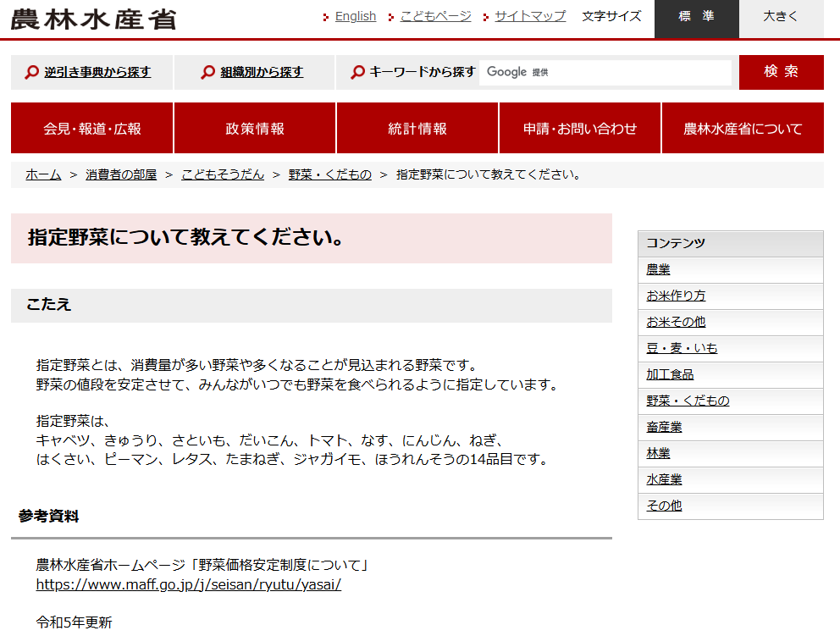Go to 野菜・くだもの in breadcrumb
Screen dimensions: 840x636
tap(330, 174)
